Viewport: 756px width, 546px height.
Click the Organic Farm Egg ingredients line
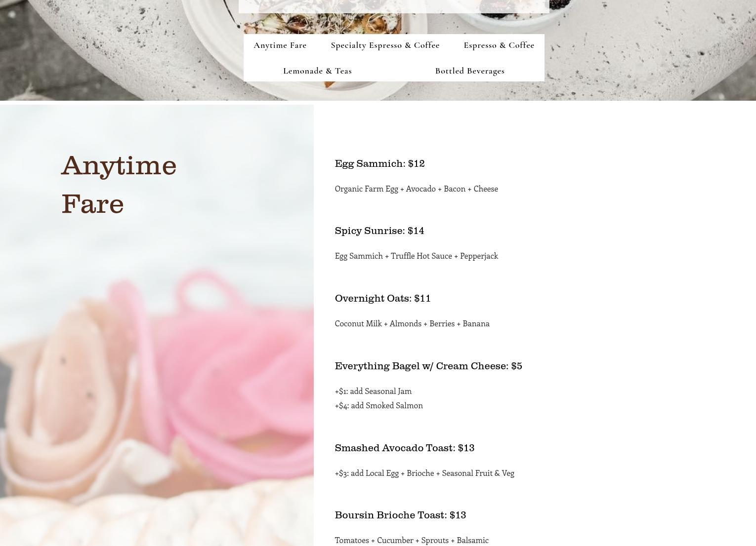(x=416, y=189)
